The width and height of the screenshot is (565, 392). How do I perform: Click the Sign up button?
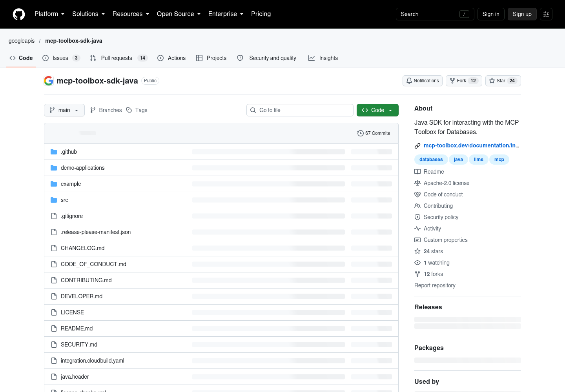pyautogui.click(x=522, y=14)
